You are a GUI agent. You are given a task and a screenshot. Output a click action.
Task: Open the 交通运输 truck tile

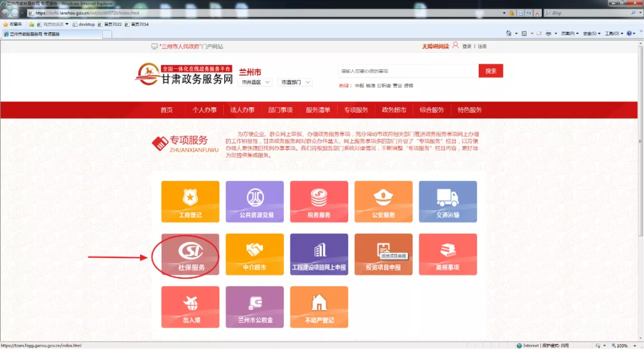(447, 202)
